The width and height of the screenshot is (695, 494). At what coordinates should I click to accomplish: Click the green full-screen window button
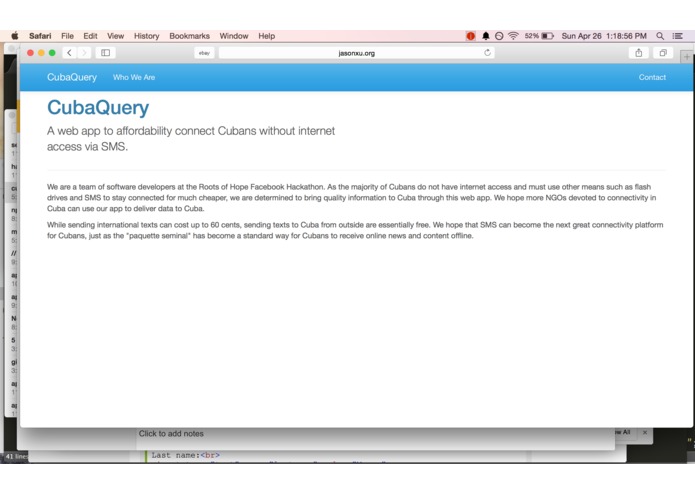pyautogui.click(x=52, y=53)
